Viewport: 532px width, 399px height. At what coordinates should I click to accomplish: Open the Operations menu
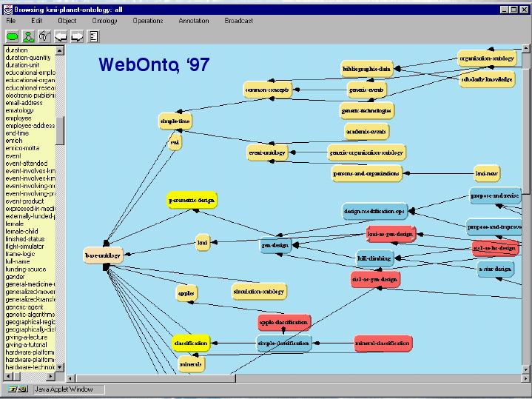pyautogui.click(x=148, y=21)
